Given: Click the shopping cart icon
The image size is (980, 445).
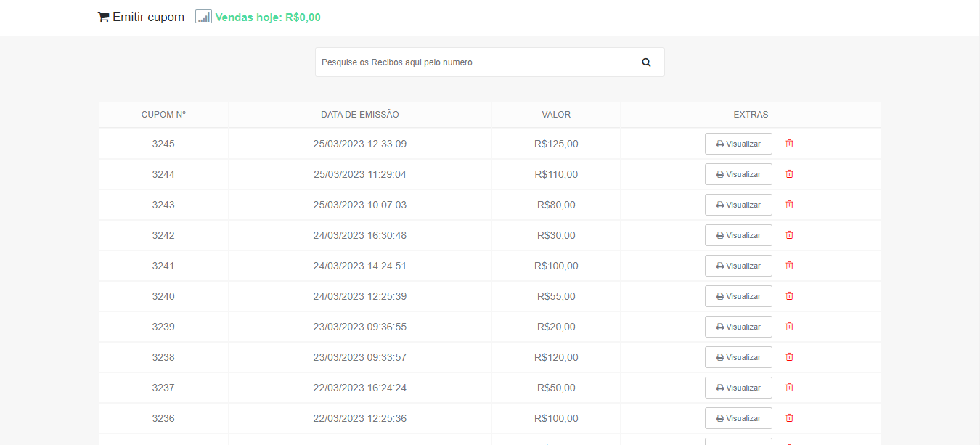Looking at the screenshot, I should pos(103,17).
